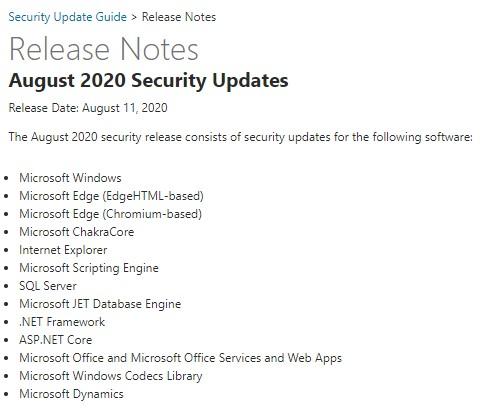Select the Microsoft Windows list item

70,178
